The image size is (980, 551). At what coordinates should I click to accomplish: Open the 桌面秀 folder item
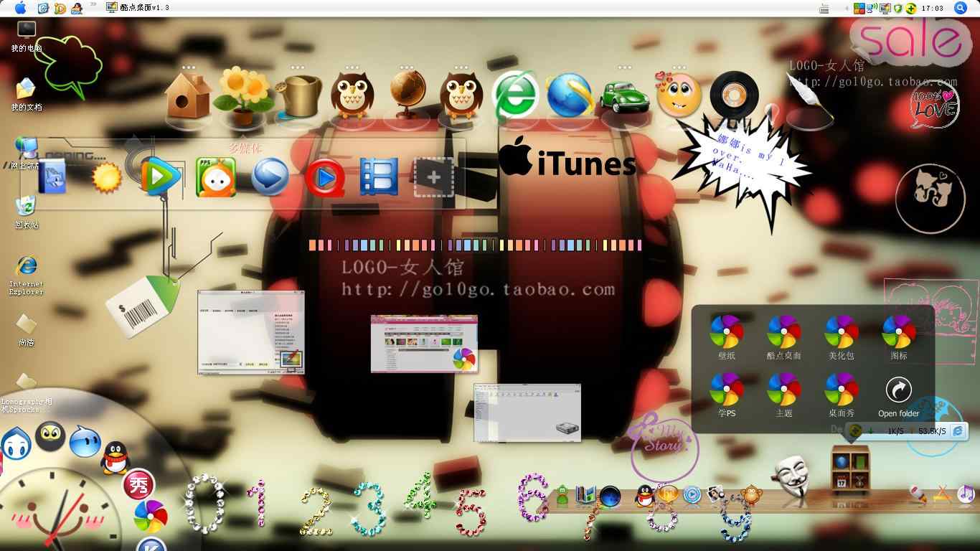(842, 395)
